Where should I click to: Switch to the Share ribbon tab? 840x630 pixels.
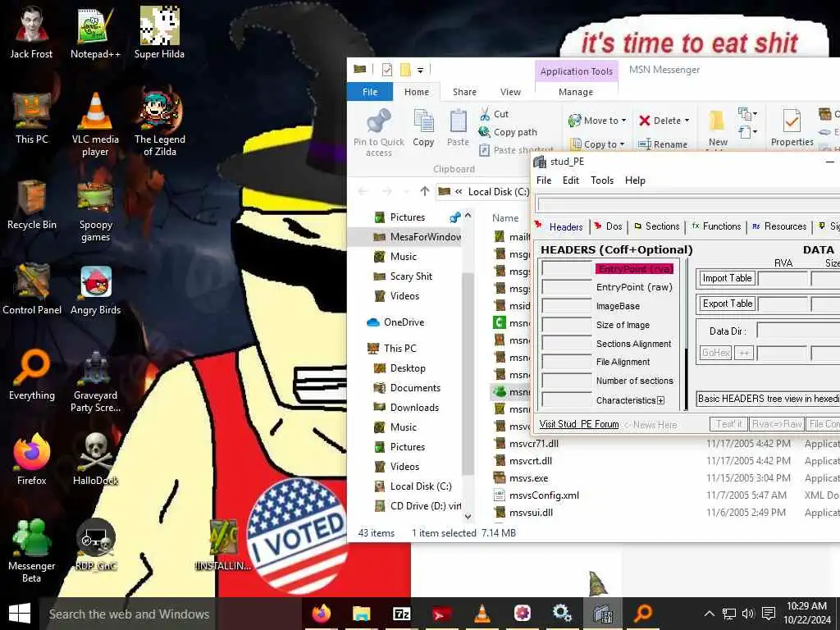point(464,92)
